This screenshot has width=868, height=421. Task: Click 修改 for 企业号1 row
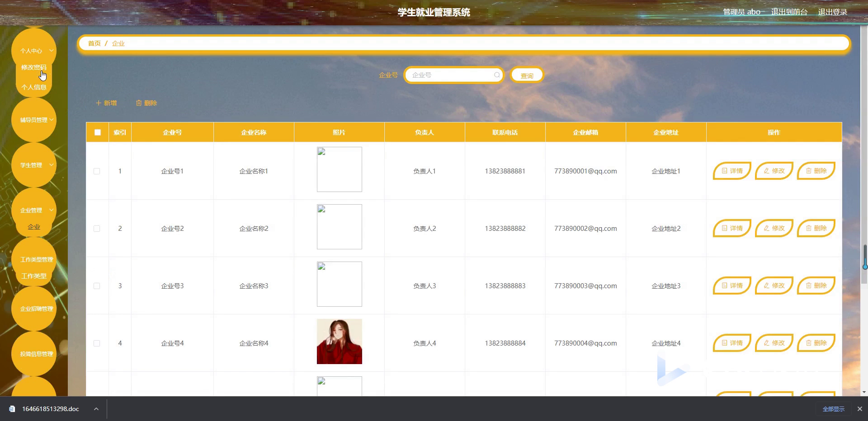click(774, 171)
